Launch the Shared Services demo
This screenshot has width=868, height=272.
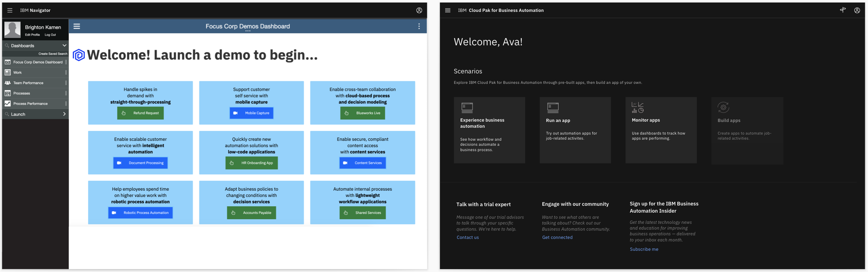point(363,213)
